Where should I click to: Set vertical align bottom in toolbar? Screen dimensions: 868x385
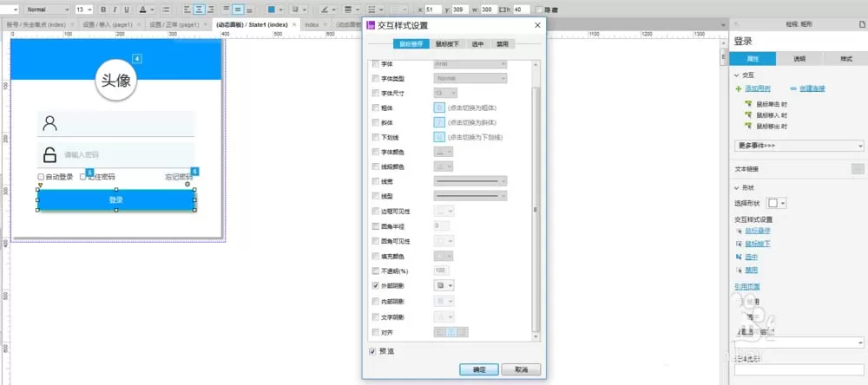pyautogui.click(x=249, y=10)
